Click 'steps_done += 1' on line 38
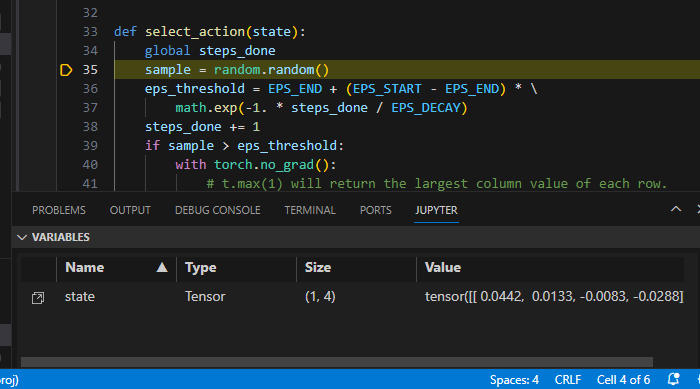The height and width of the screenshot is (389, 700). coord(202,127)
